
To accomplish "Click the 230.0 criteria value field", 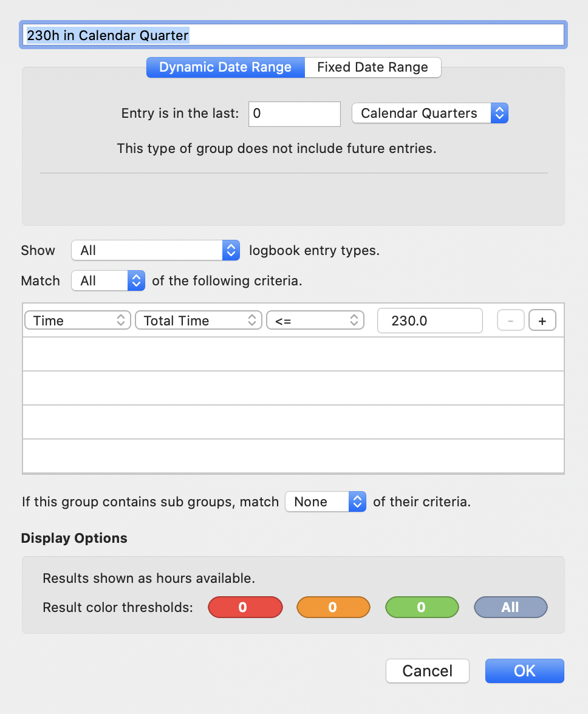I will [x=430, y=321].
